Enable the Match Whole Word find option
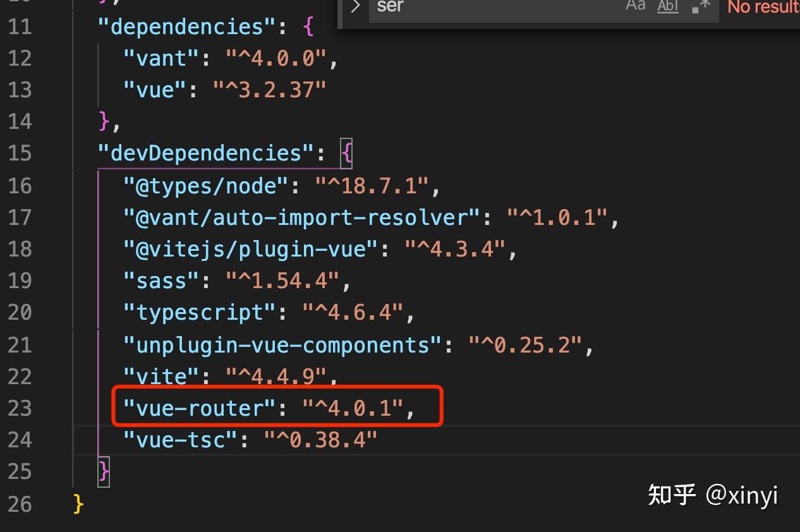Screen dimensions: 800x532 (667, 5)
